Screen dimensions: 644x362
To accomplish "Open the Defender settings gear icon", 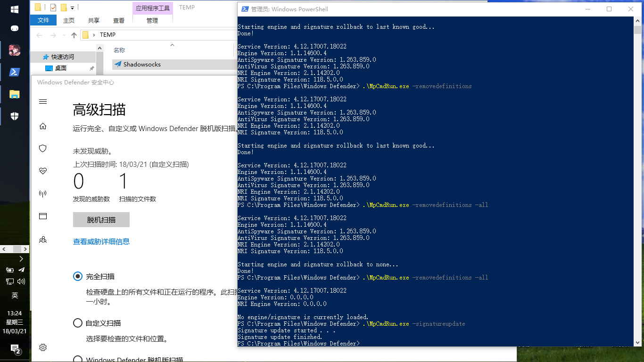I will 43,347.
